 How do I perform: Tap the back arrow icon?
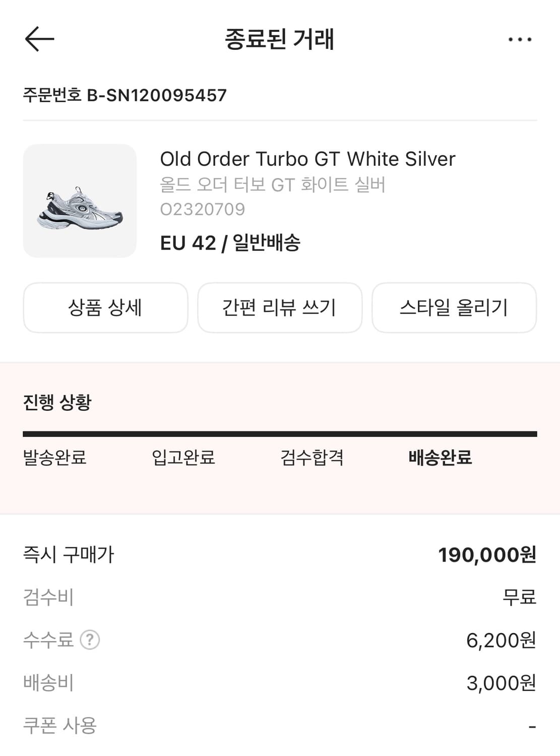39,39
